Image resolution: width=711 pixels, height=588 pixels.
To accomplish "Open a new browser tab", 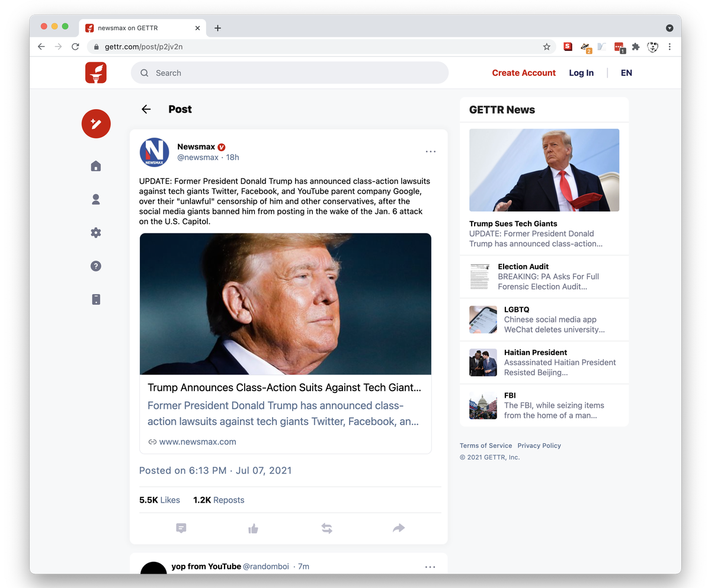I will tap(217, 28).
